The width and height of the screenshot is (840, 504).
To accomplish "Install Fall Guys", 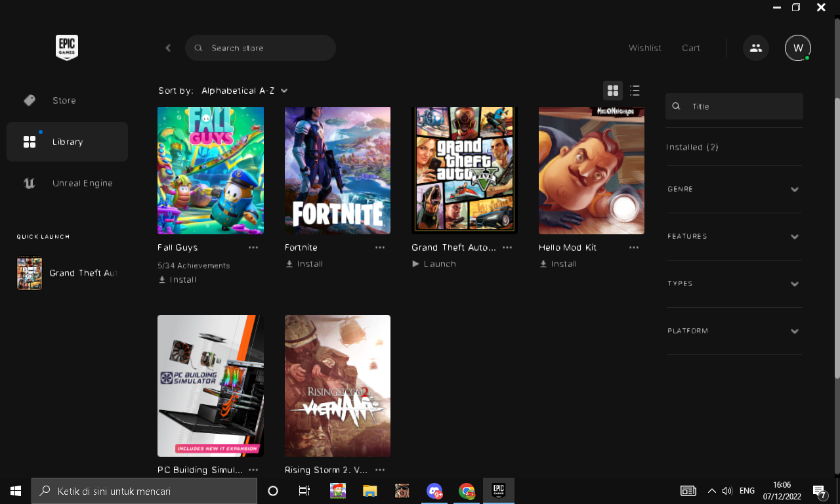I will (177, 280).
